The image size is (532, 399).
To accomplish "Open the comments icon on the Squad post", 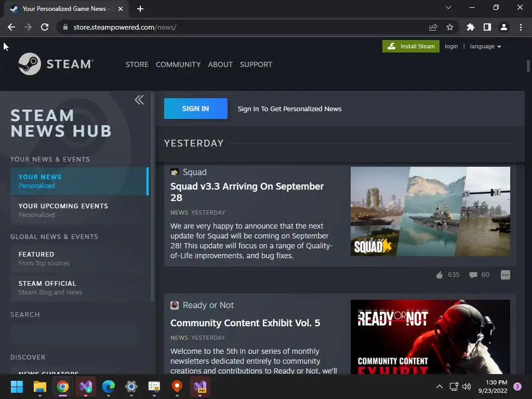I will point(473,275).
